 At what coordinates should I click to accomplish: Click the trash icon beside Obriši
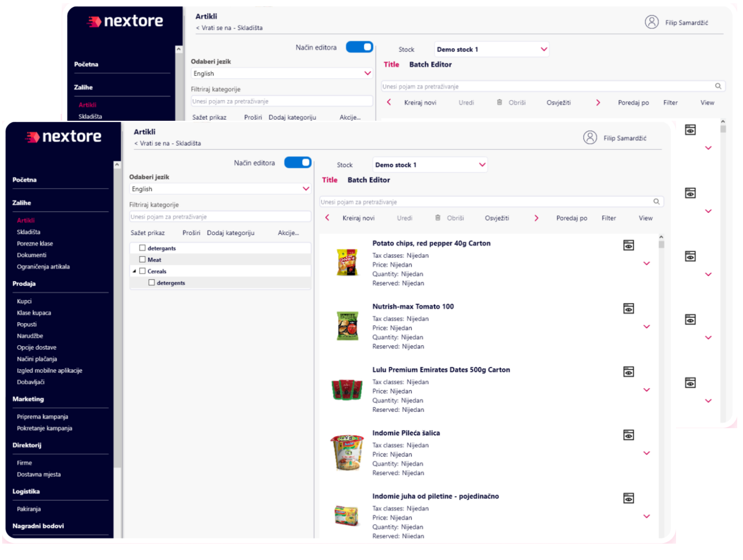438,218
